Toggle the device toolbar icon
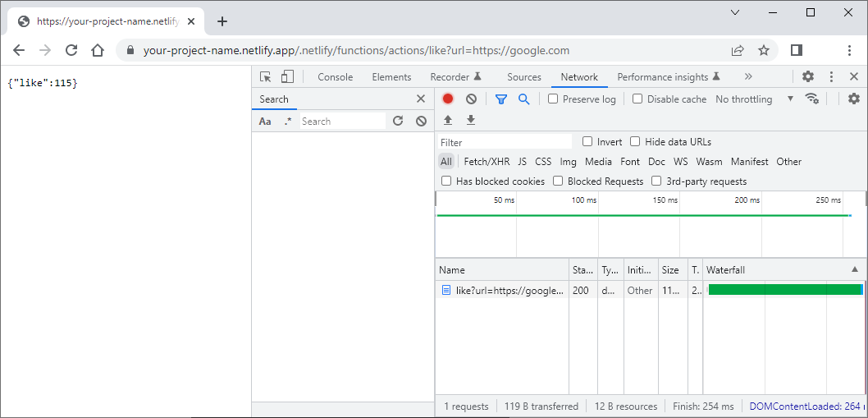The image size is (868, 418). (x=287, y=76)
